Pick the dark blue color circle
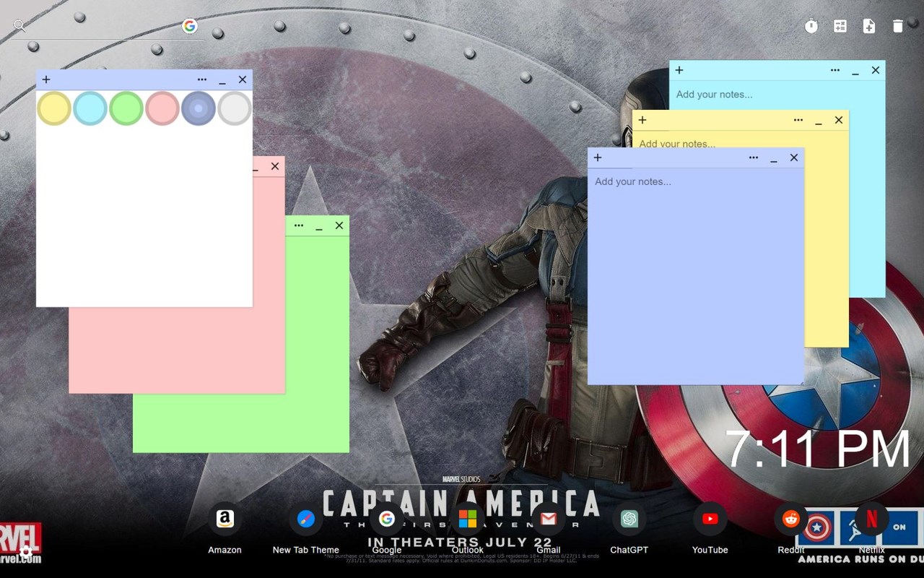Image resolution: width=924 pixels, height=578 pixels. point(199,108)
